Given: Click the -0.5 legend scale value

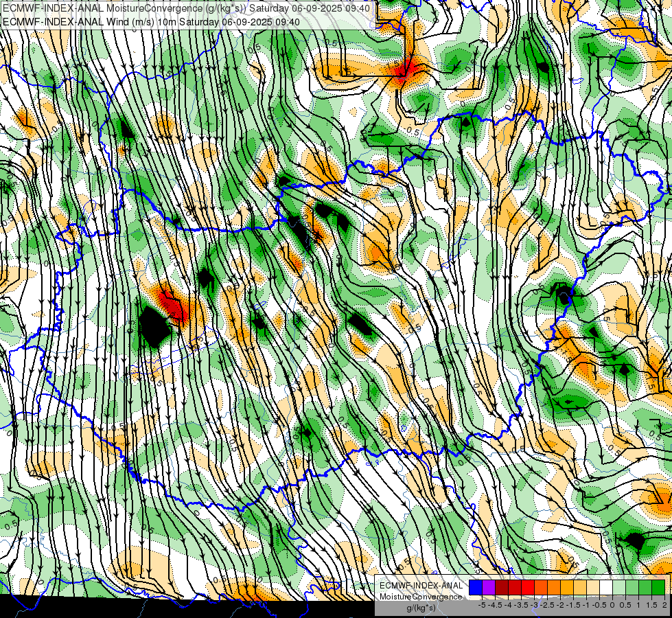Looking at the screenshot, I should 599,605.
